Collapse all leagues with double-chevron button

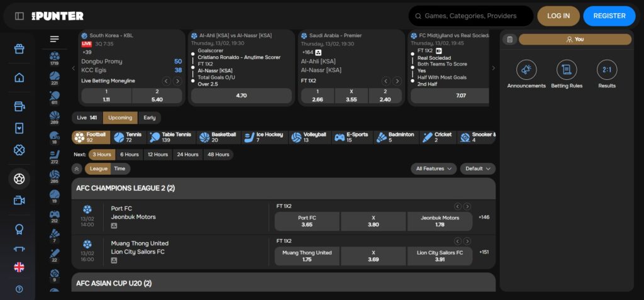77,169
